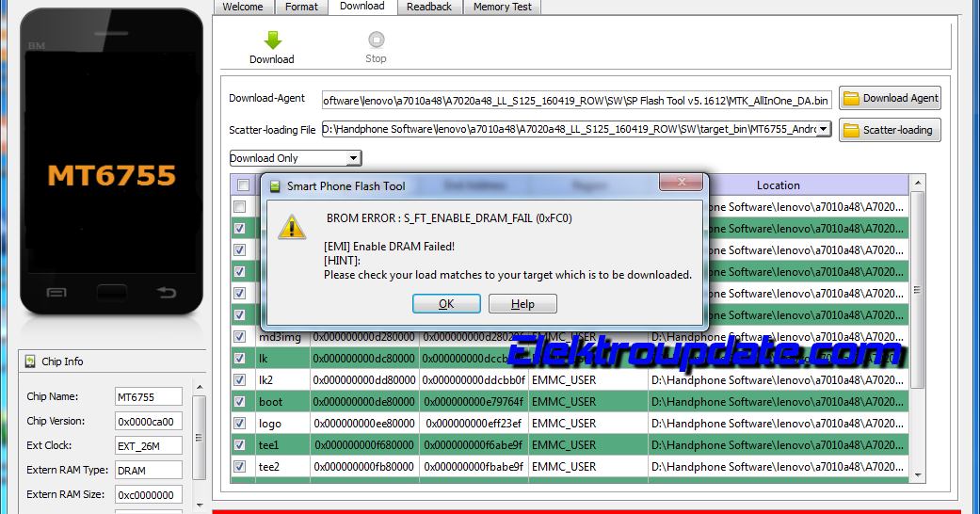Click logo end address 0x000000000eff23ef

click(x=474, y=424)
